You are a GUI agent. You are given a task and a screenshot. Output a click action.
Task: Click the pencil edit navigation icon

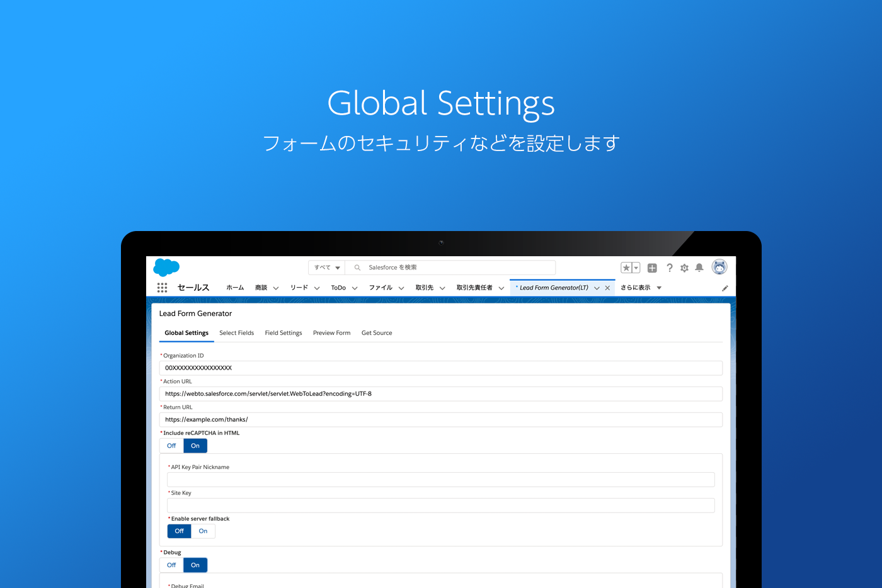(x=725, y=288)
